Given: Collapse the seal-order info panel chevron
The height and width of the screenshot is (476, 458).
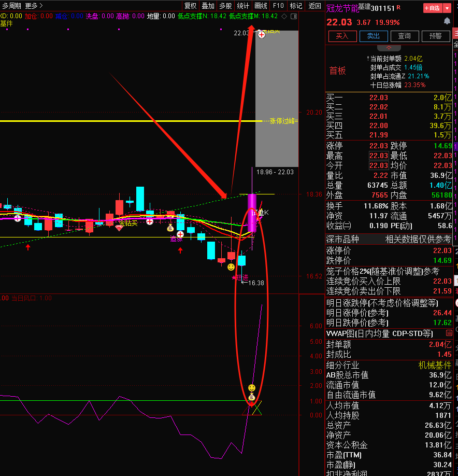Looking at the screenshot, I should coord(389,48).
